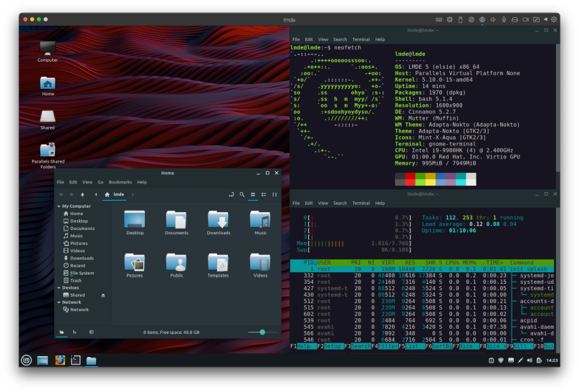
Task: Switch to icon view in file manager
Action: click(253, 194)
